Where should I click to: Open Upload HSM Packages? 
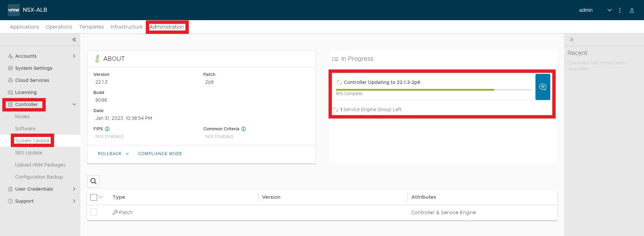[40, 165]
